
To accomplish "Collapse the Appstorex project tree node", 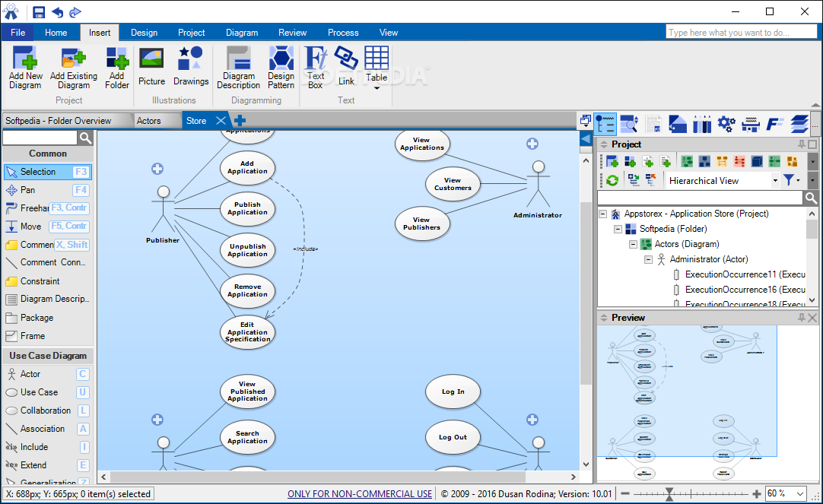I will click(603, 214).
